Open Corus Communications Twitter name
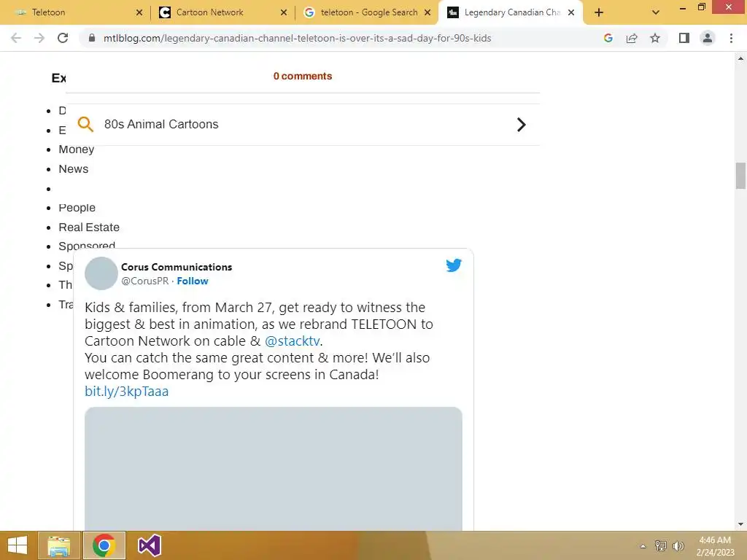The height and width of the screenshot is (560, 747). pyautogui.click(x=177, y=267)
